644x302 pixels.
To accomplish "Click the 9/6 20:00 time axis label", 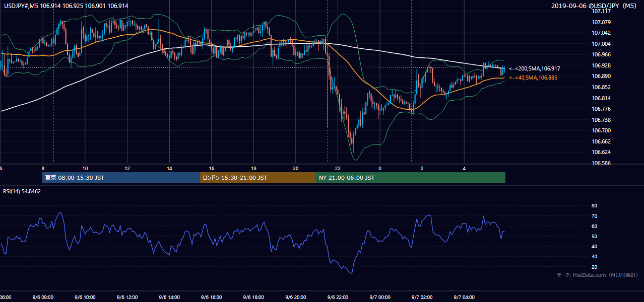I will (295, 297).
